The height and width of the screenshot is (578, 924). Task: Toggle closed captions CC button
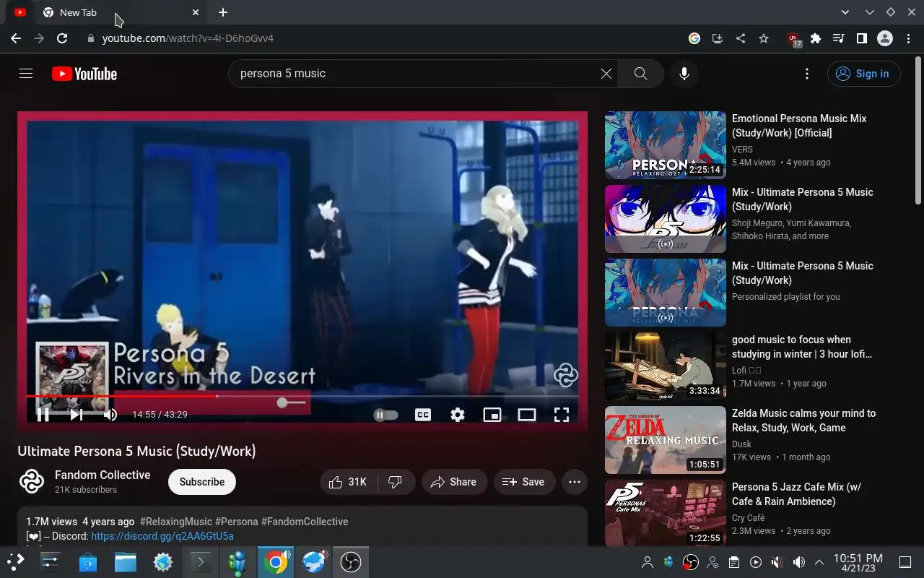point(423,415)
